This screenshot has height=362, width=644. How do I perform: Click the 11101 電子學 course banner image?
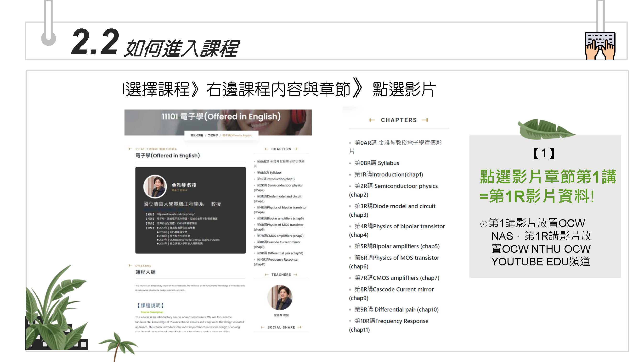point(218,120)
